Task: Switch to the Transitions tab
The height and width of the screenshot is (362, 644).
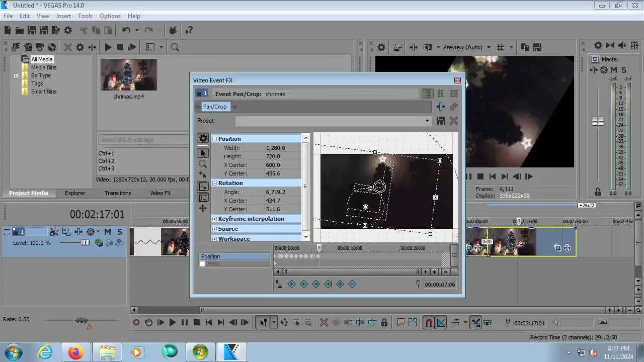Action: point(118,193)
